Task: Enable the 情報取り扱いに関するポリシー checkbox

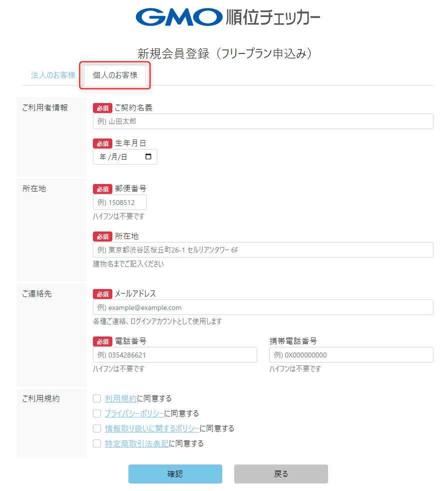Action: [x=97, y=428]
